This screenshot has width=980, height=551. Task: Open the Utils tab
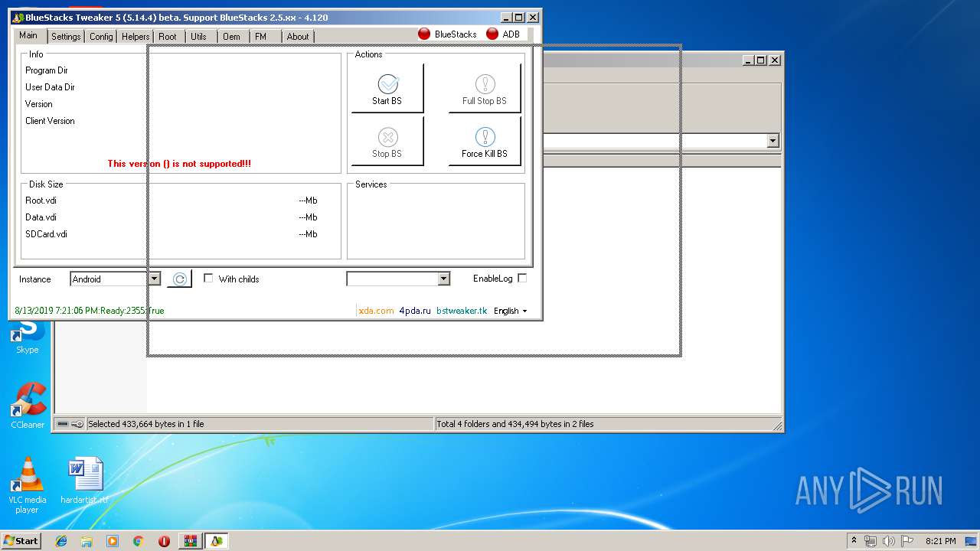(x=199, y=37)
